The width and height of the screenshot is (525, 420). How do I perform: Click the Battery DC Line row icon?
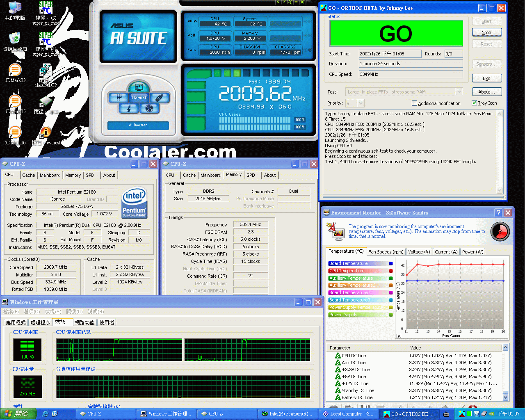pyautogui.click(x=338, y=397)
